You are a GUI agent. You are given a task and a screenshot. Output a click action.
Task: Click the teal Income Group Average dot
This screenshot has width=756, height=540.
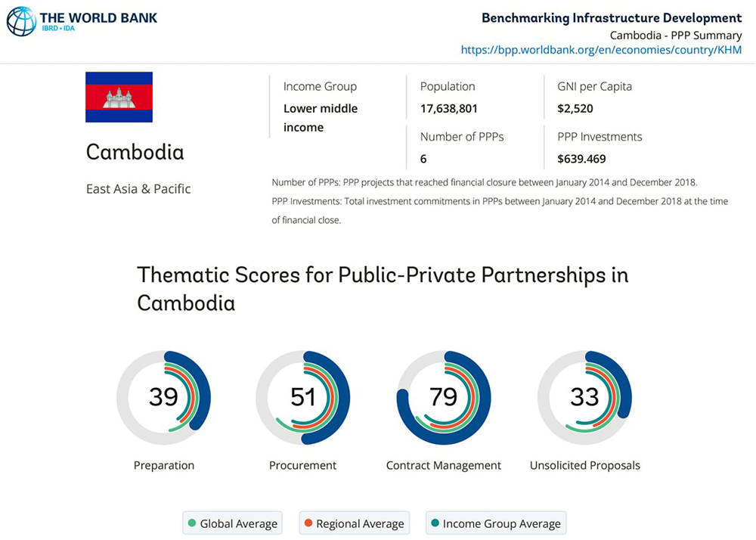pos(435,523)
